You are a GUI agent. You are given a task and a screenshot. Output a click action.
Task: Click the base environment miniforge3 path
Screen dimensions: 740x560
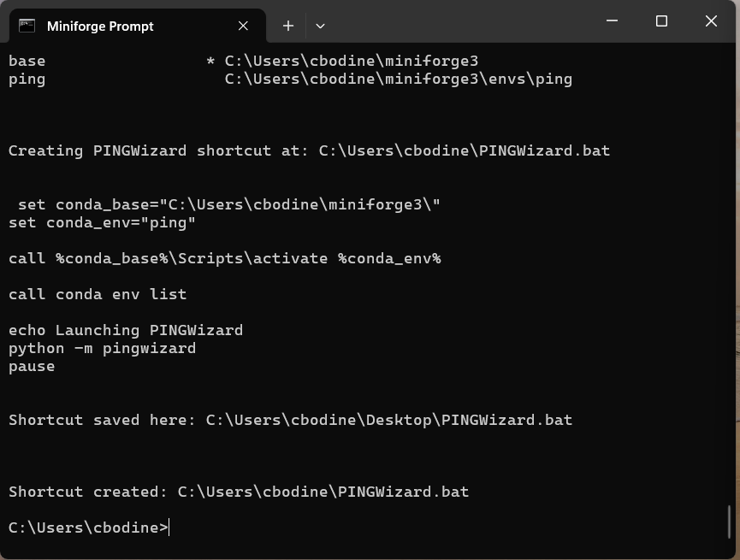(x=351, y=61)
